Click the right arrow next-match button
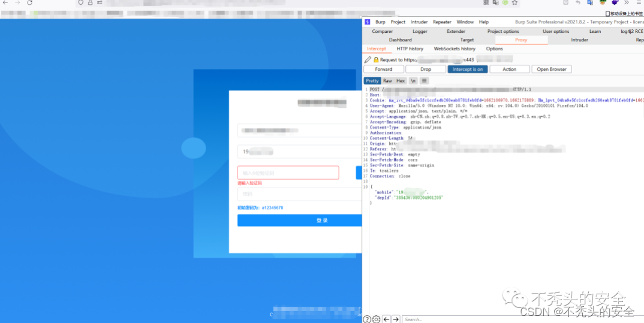Screen dimensions: 644x323 pos(396,319)
